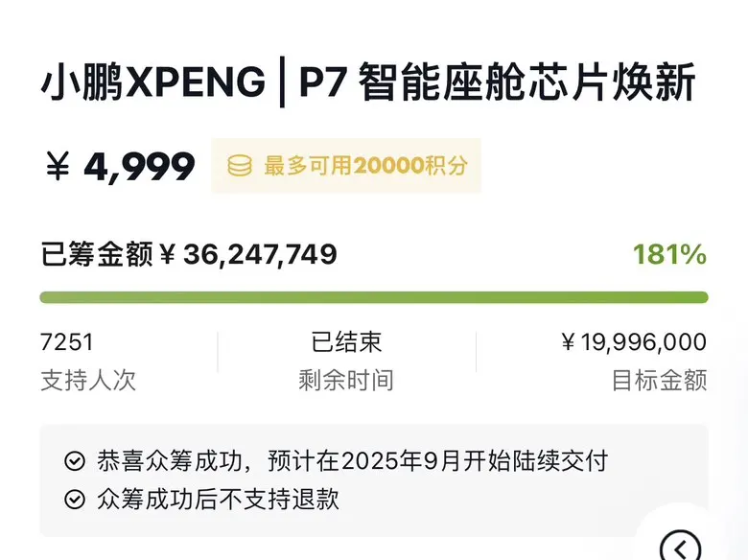Viewport: 748px width, 560px height.
Task: Click checkmark icon beside 众筹成功后不支持退款
Action: pyautogui.click(x=75, y=500)
